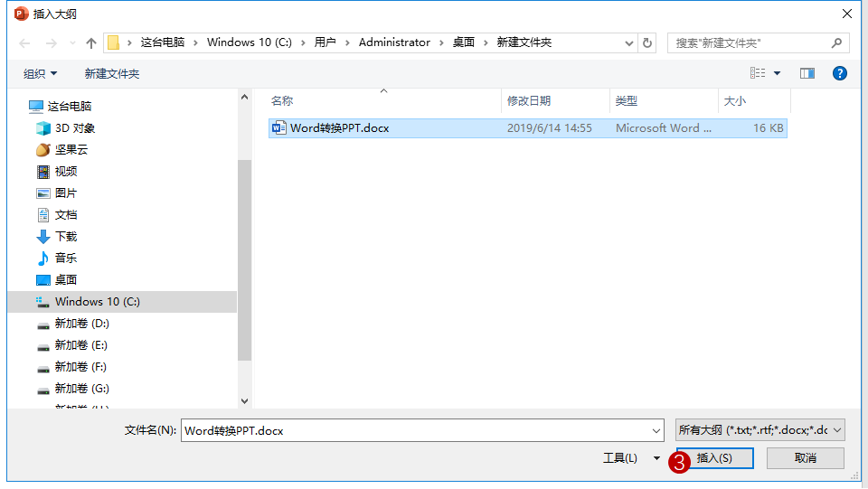Sort by the 修改日期 column header
Screen dimensions: 868x489
click(x=529, y=100)
